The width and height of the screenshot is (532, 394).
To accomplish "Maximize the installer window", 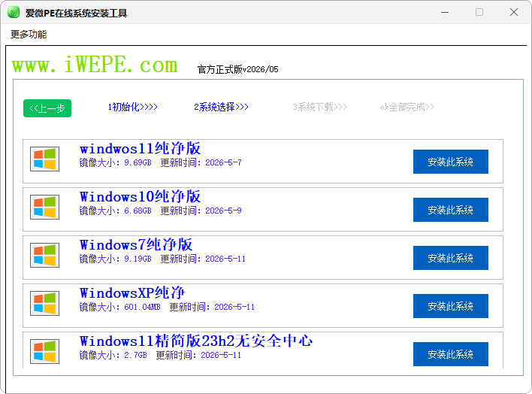I will (x=479, y=13).
